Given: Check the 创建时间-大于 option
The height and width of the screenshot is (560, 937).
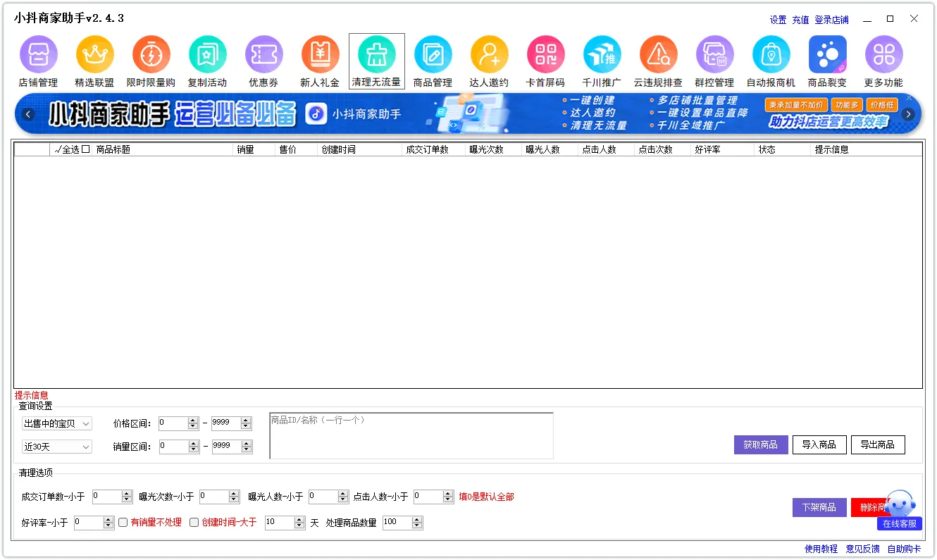Looking at the screenshot, I should [194, 523].
